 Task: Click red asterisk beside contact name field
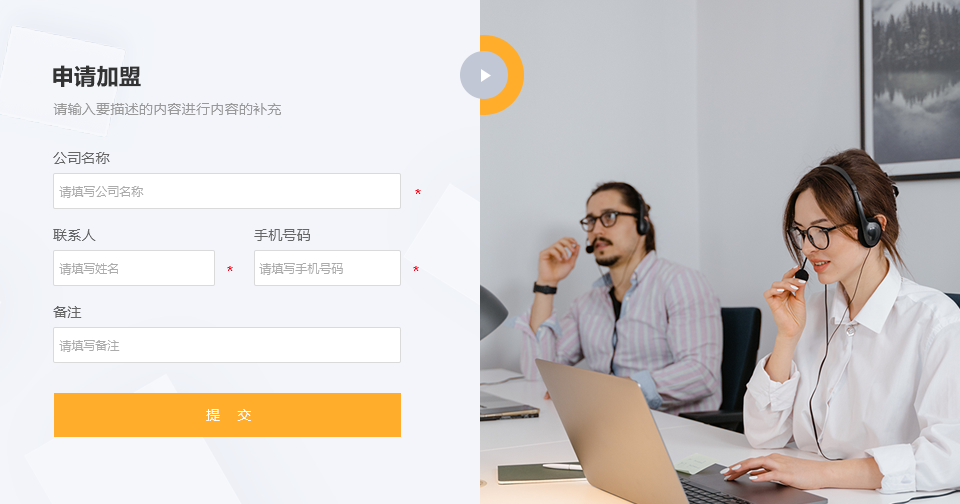pyautogui.click(x=230, y=270)
